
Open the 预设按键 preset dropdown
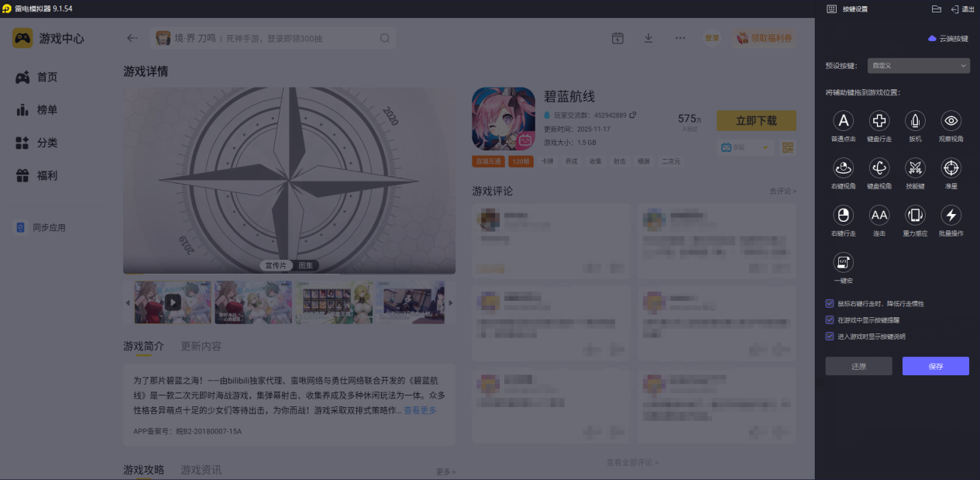pyautogui.click(x=918, y=65)
